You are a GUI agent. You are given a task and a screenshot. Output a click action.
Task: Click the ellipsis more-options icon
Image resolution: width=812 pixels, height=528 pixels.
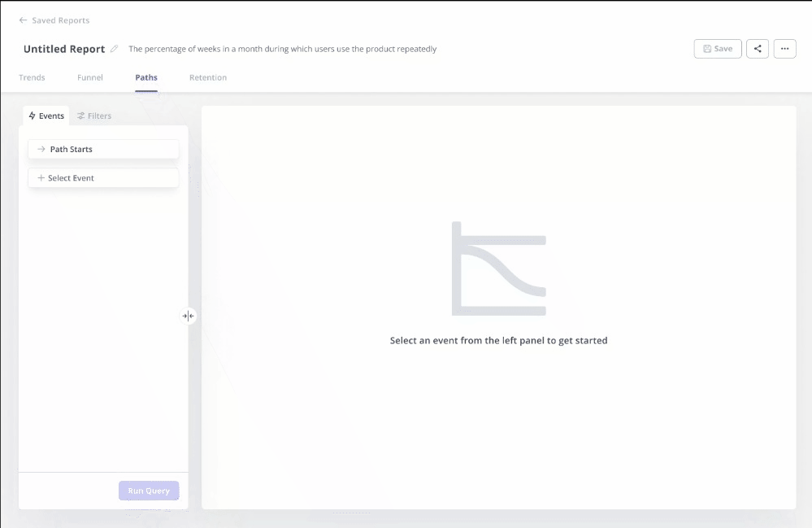coord(784,49)
